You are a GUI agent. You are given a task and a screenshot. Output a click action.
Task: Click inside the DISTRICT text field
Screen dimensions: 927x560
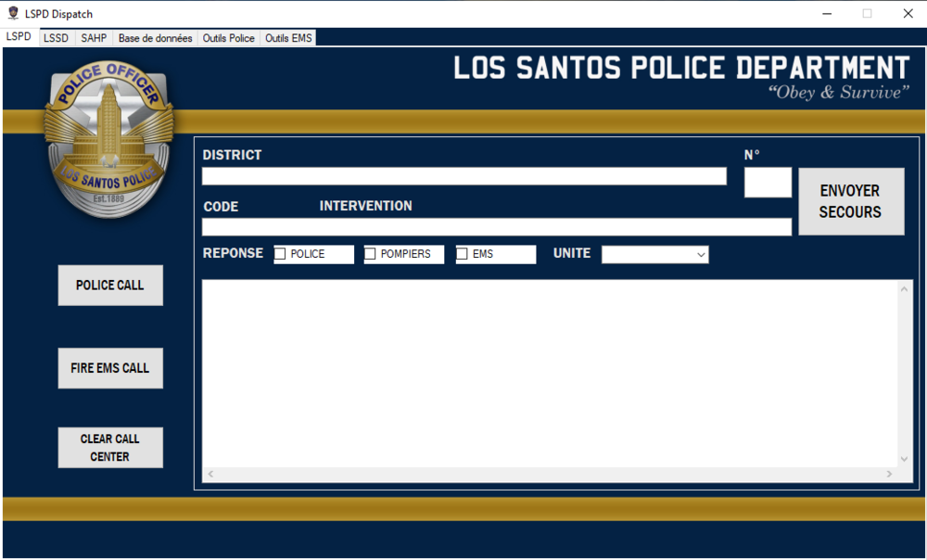click(463, 176)
